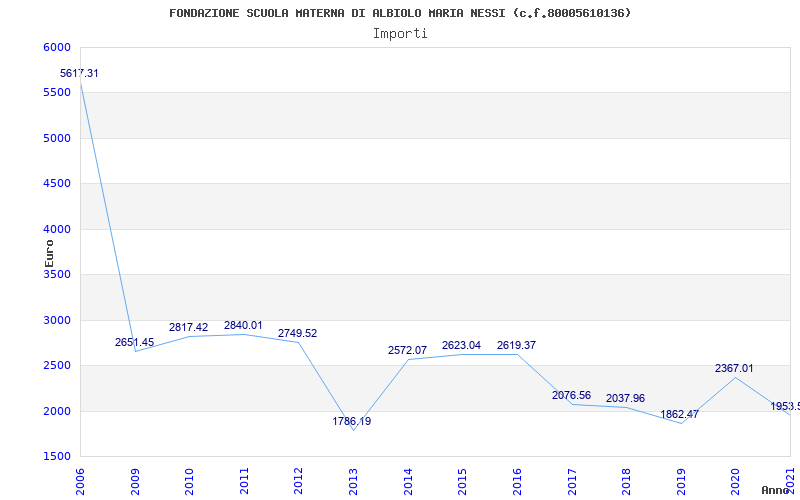
Task: Click the 1786.19 data label
Action: pyautogui.click(x=352, y=421)
